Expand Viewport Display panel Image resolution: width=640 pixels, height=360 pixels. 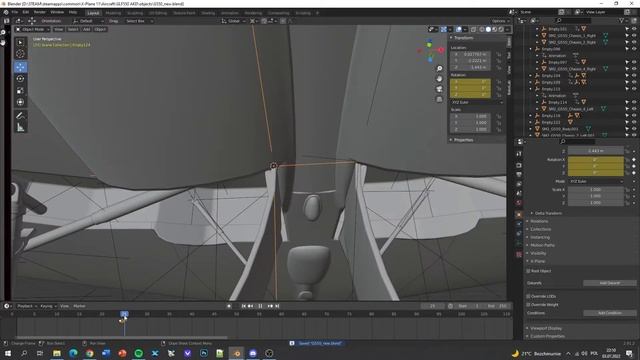point(546,329)
